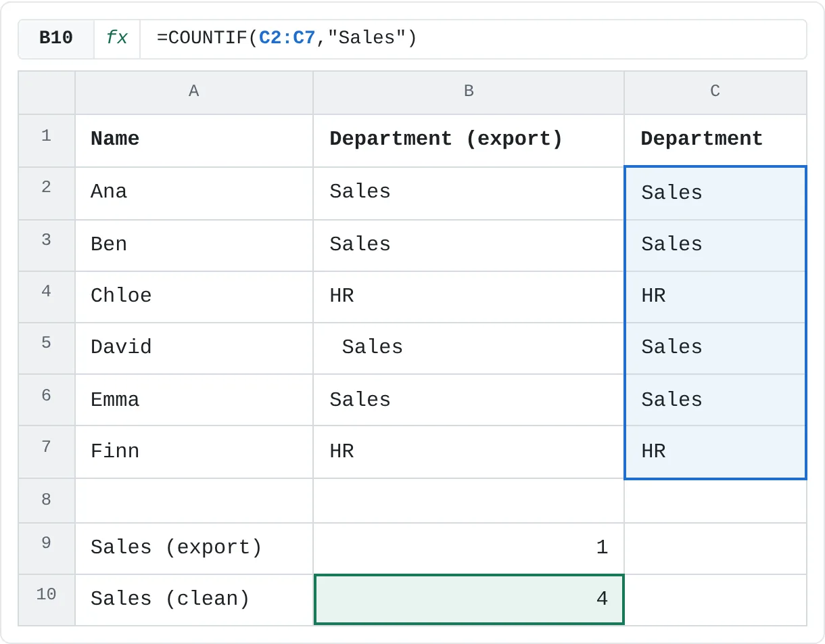The image size is (825, 644).
Task: Click the Department header cell in column C
Action: [715, 141]
